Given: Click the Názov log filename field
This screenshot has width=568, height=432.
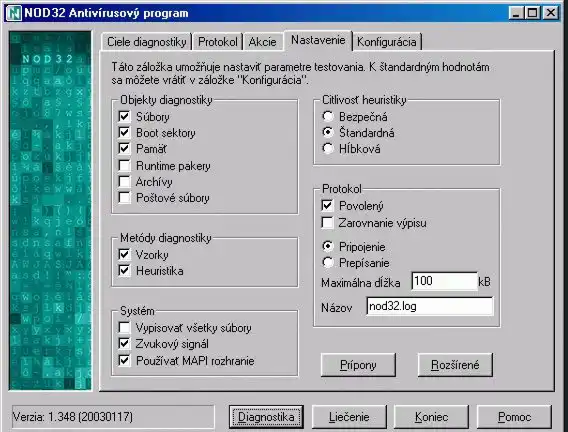Looking at the screenshot, I should coord(430,306).
